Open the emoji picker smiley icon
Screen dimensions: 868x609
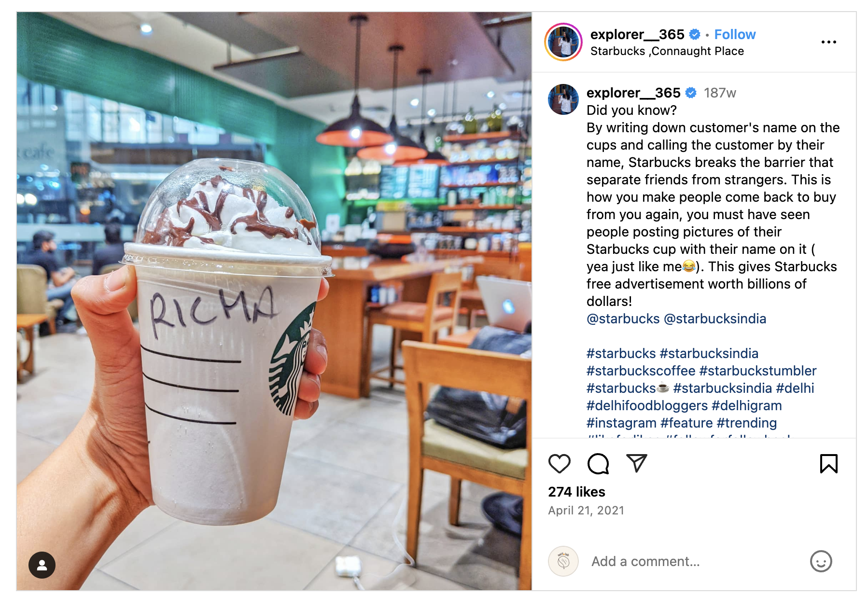[821, 561]
